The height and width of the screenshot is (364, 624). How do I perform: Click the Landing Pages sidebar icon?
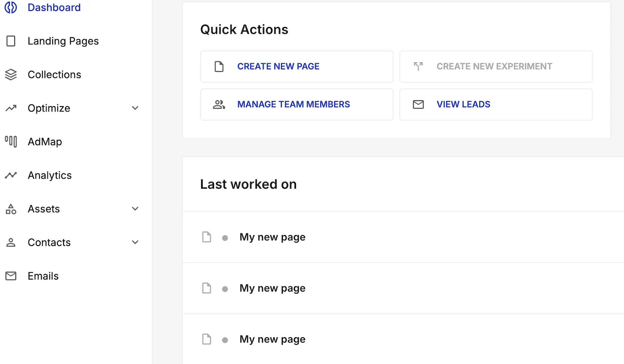coord(11,41)
